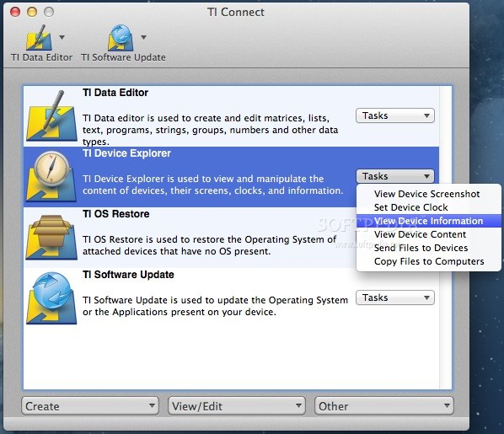Click the TI Software Update toolbar label
This screenshot has width=504, height=434.
click(x=123, y=57)
